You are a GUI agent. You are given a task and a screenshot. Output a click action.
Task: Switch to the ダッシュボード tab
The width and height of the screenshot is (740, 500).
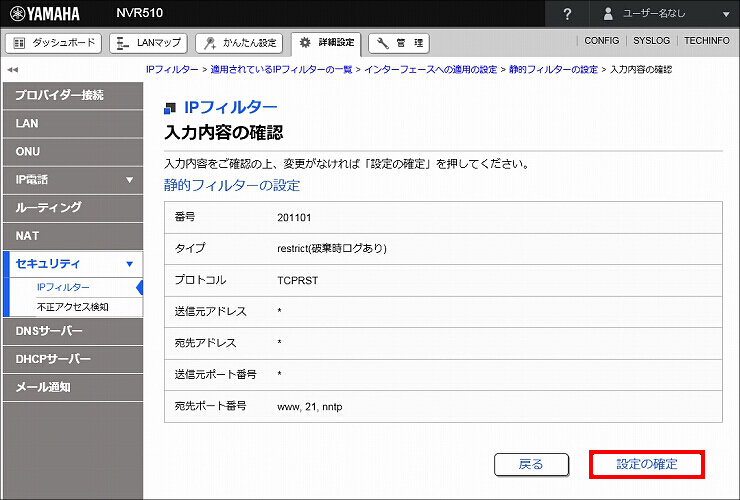[x=54, y=43]
